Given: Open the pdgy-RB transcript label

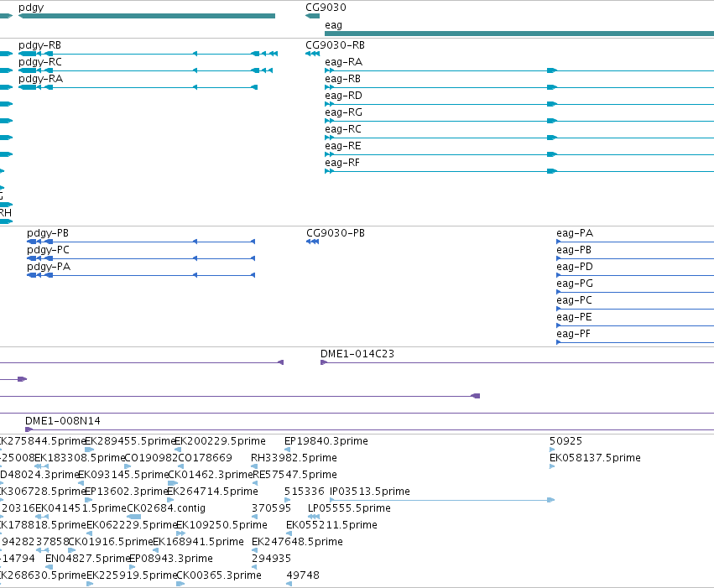Looking at the screenshot, I should coord(39,45).
